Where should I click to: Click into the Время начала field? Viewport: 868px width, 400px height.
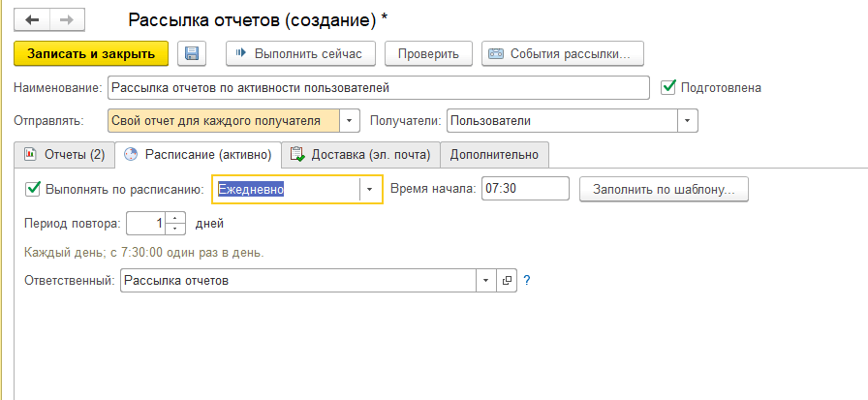point(525,189)
